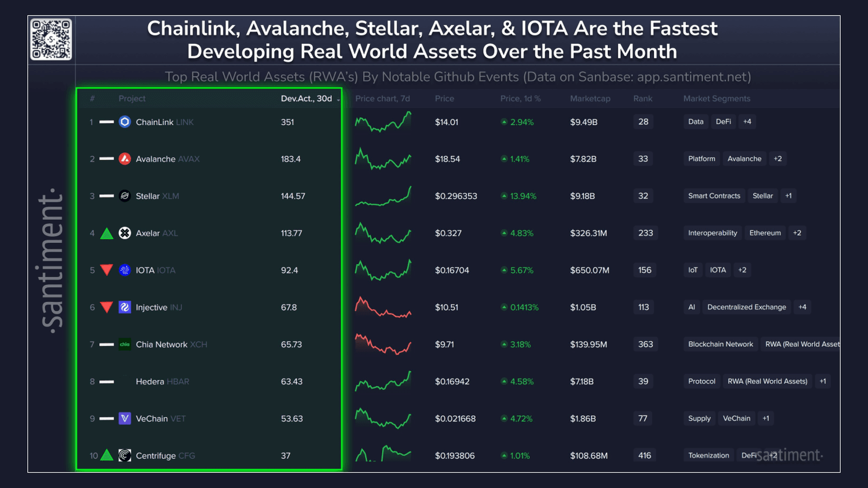Select the VeChain segment tag
The width and height of the screenshot is (868, 488).
pyautogui.click(x=737, y=418)
